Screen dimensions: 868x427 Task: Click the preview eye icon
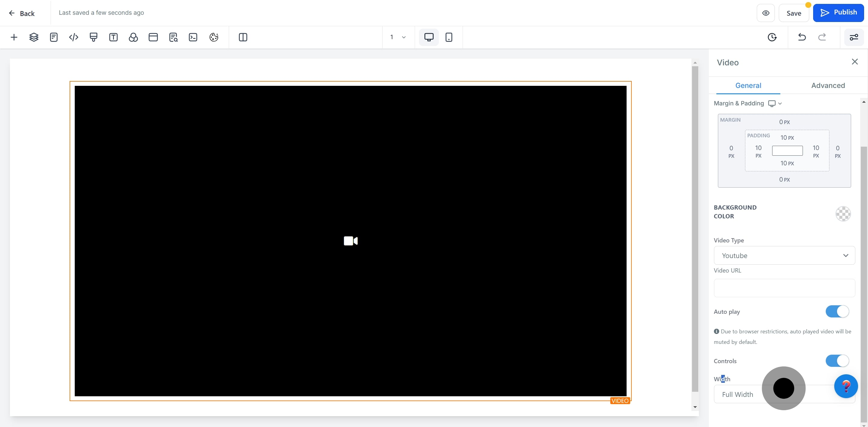[766, 13]
